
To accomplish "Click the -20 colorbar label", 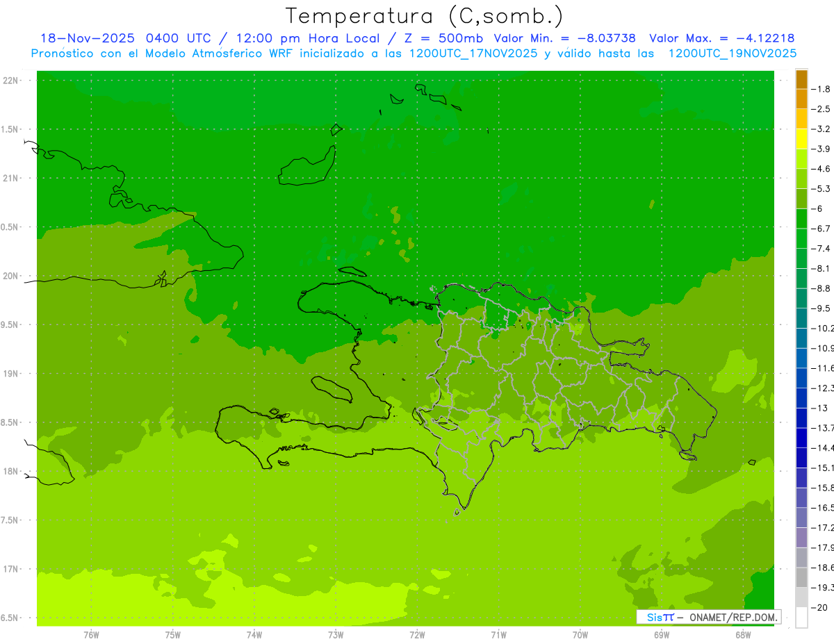I will [x=821, y=608].
